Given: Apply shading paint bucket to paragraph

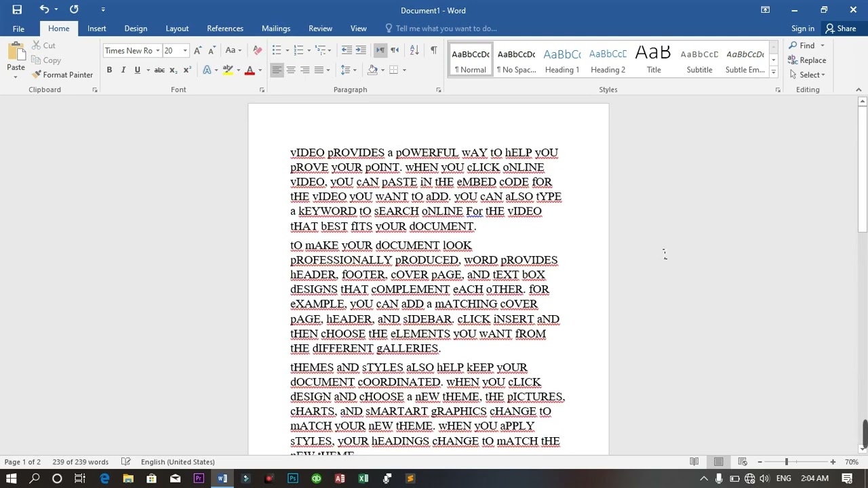Looking at the screenshot, I should pyautogui.click(x=372, y=70).
